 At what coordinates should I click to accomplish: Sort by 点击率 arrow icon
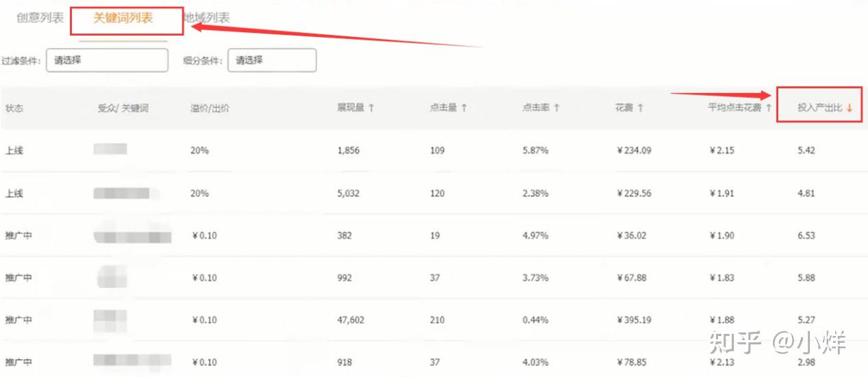(x=556, y=108)
